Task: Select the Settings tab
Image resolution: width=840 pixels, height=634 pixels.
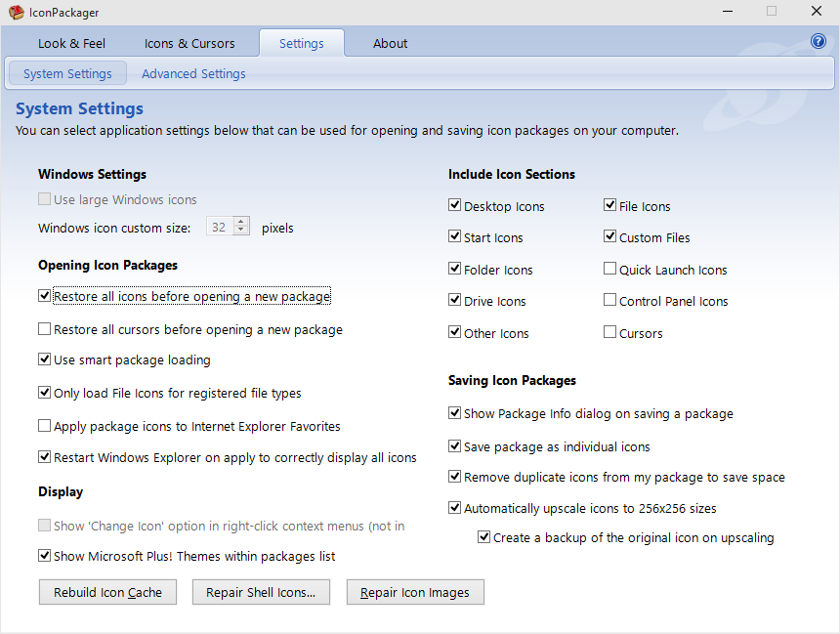Action: (302, 43)
